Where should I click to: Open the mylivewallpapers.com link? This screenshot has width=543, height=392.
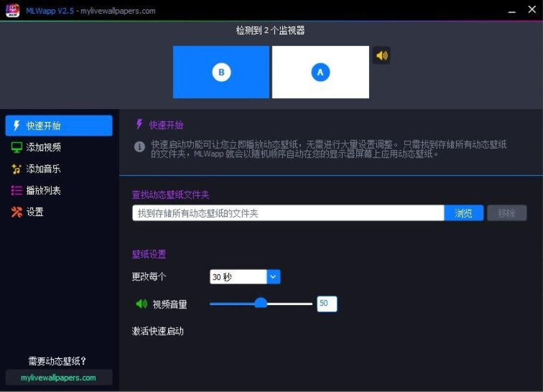point(58,378)
